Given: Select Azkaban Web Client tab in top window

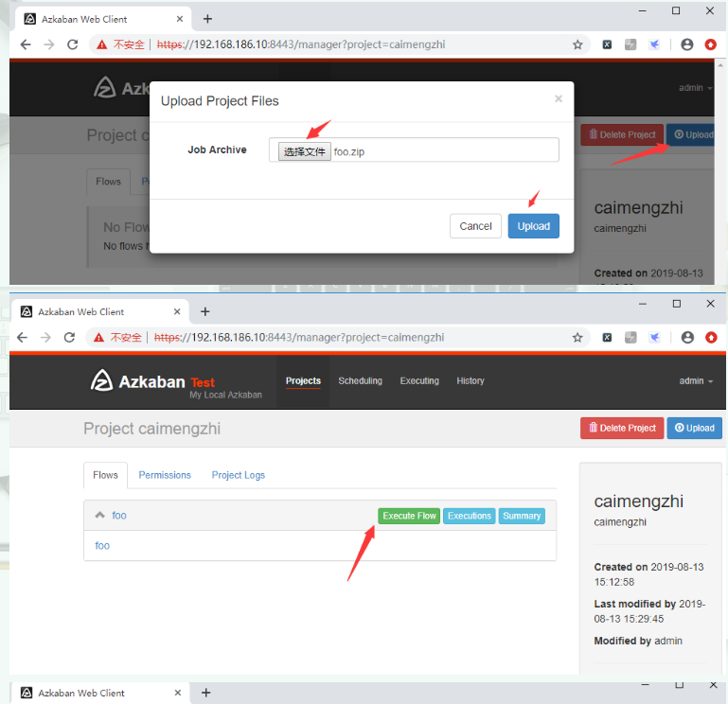Looking at the screenshot, I should [x=102, y=19].
